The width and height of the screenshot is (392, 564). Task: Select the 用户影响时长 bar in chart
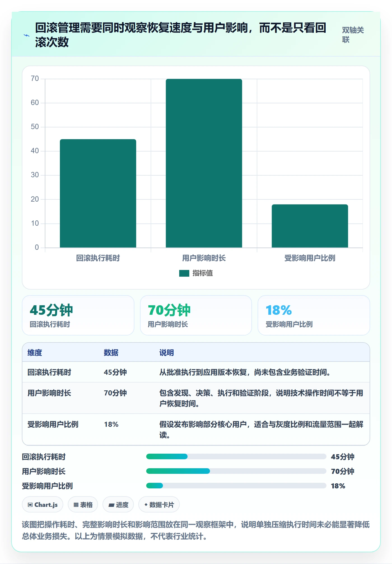click(204, 163)
